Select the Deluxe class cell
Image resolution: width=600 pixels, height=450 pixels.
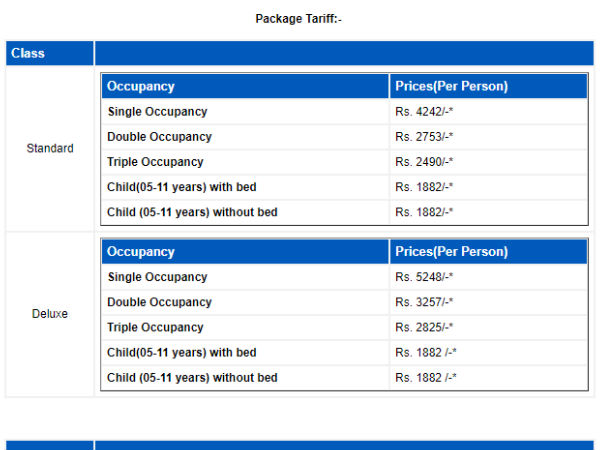pos(50,314)
